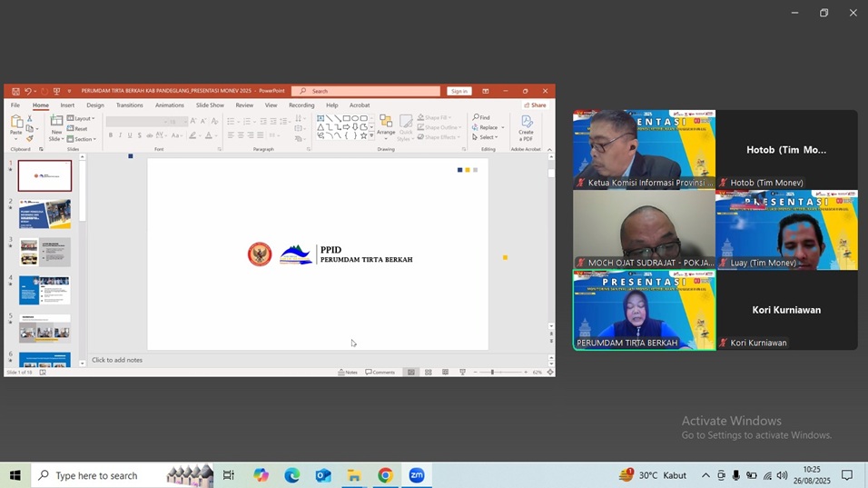Expand the shapes gallery More arrow

click(371, 135)
